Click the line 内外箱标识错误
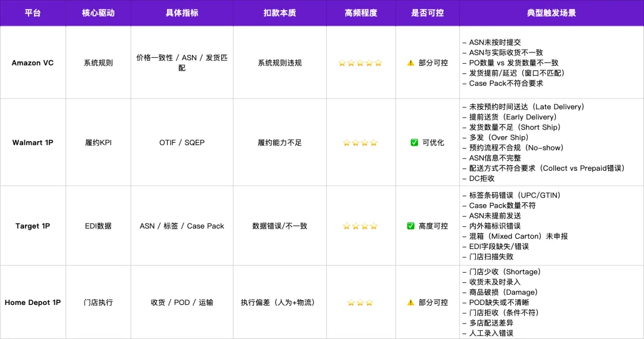This screenshot has width=644, height=339. [491, 226]
